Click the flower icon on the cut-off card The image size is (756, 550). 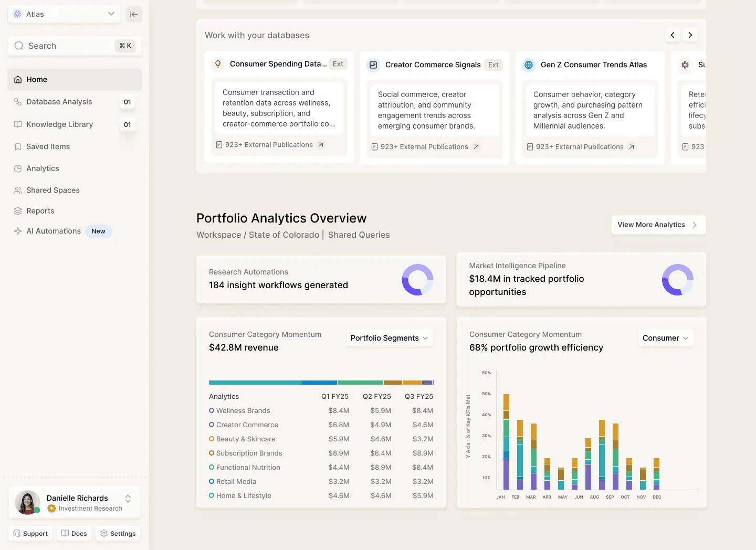click(685, 65)
